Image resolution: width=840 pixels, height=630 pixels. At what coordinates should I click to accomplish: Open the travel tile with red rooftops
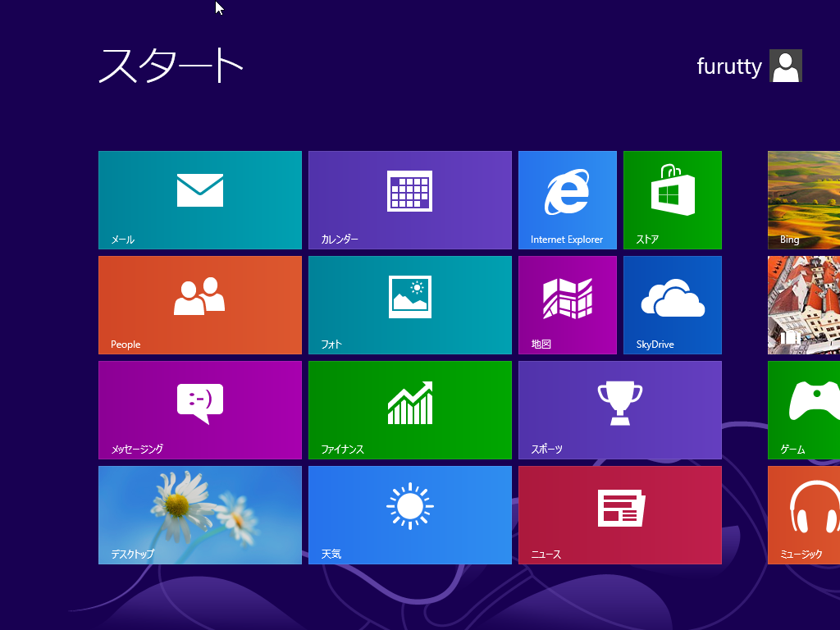point(804,305)
